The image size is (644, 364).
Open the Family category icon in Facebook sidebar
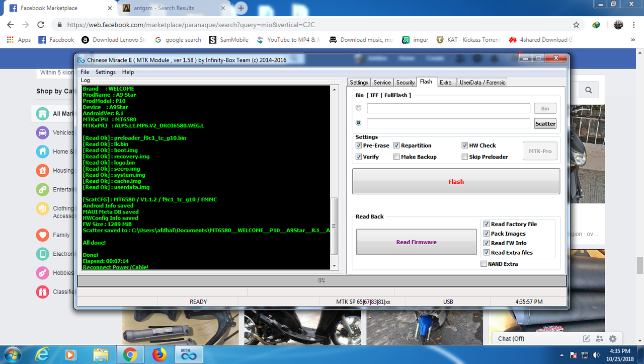(43, 235)
